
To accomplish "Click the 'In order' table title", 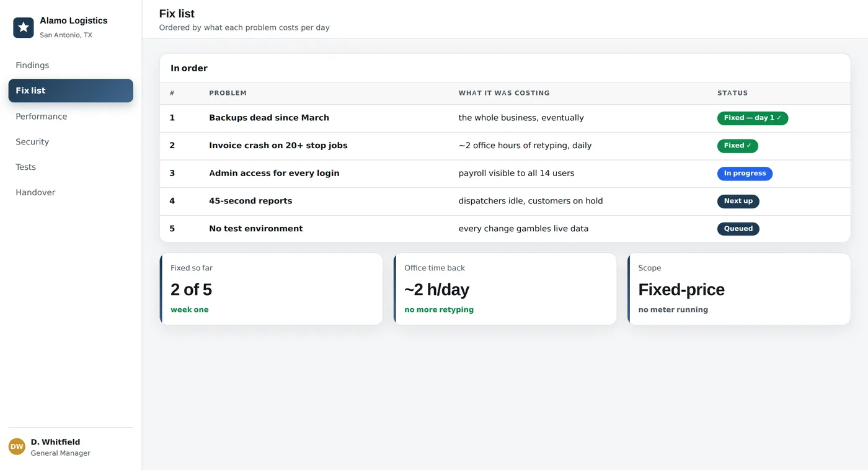I will 189,68.
